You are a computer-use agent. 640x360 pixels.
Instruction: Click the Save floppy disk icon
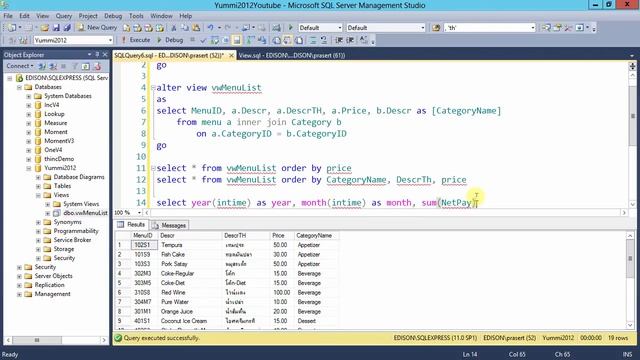click(56, 28)
